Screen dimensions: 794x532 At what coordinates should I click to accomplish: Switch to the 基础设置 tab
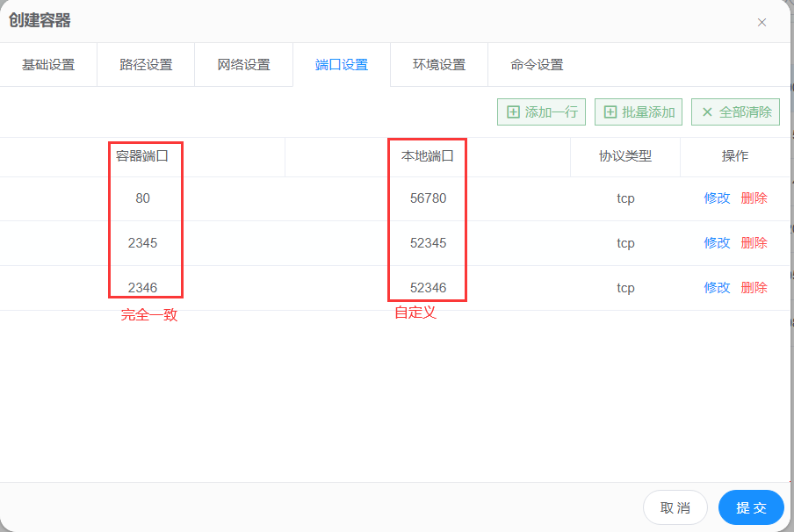coord(48,65)
